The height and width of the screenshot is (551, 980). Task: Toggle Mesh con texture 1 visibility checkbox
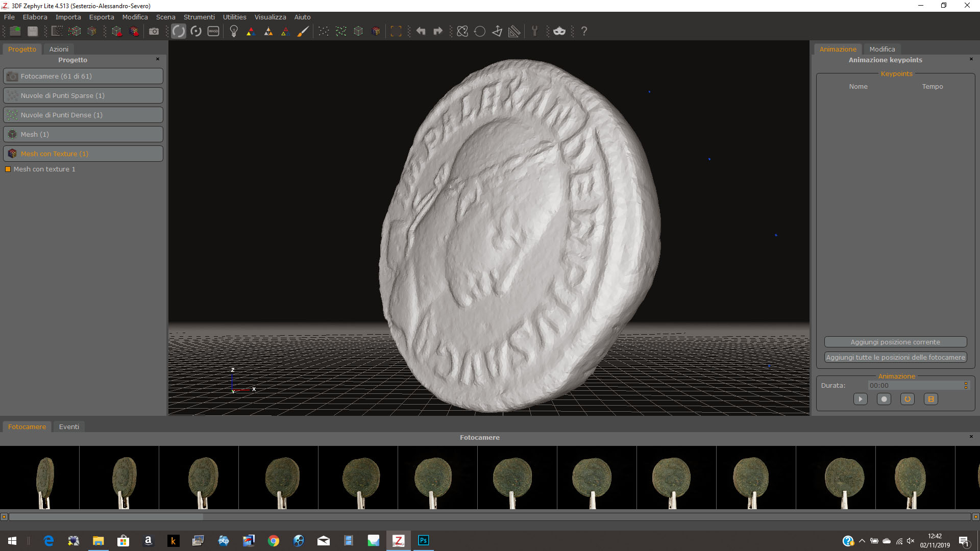pos(8,169)
